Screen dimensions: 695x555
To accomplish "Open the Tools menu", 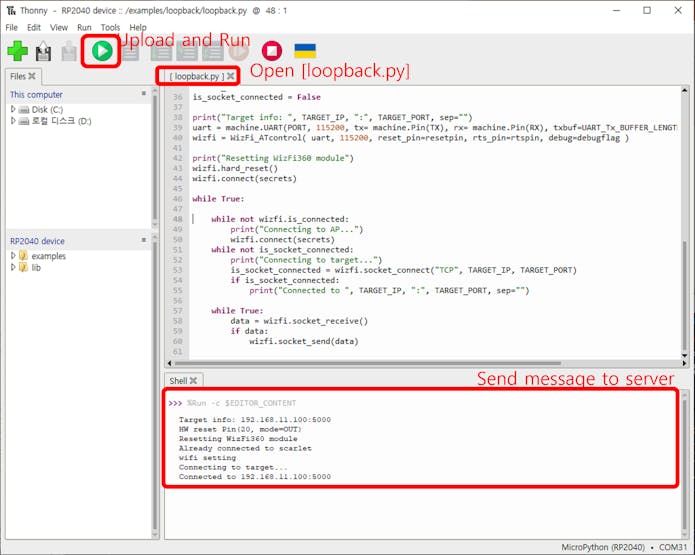I will coord(110,27).
